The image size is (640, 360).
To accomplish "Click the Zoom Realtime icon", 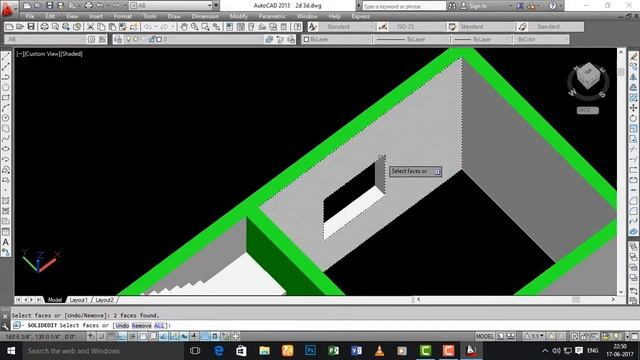I will (x=195, y=27).
